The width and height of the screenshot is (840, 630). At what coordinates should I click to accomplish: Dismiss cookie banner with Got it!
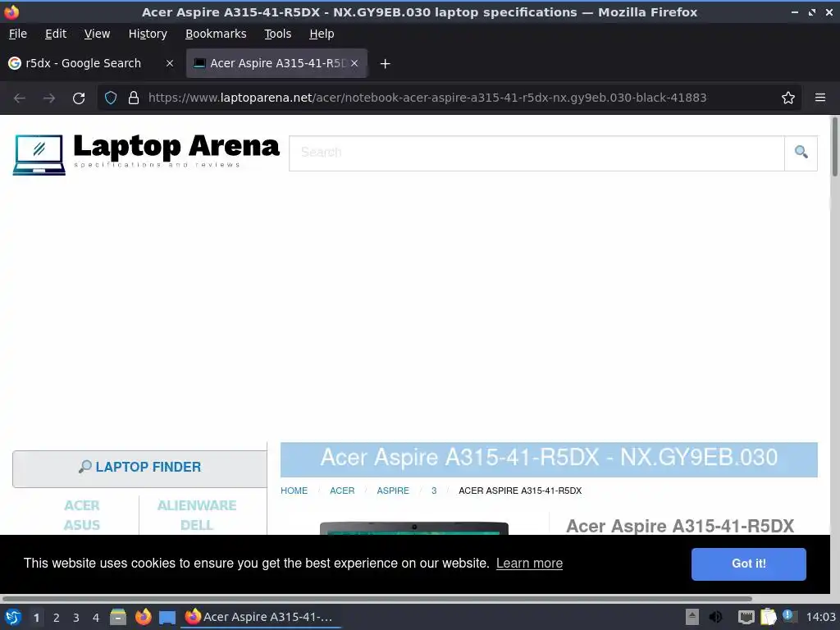[x=748, y=564]
